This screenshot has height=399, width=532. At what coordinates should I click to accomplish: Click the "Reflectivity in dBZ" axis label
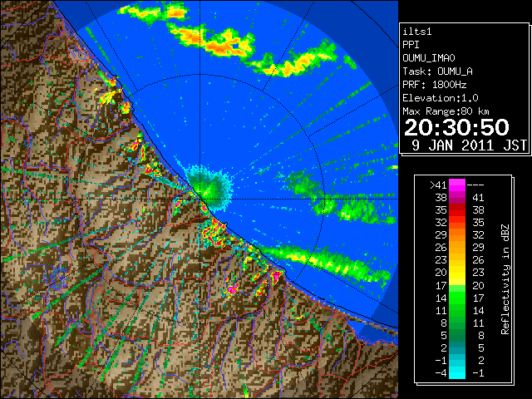point(505,279)
